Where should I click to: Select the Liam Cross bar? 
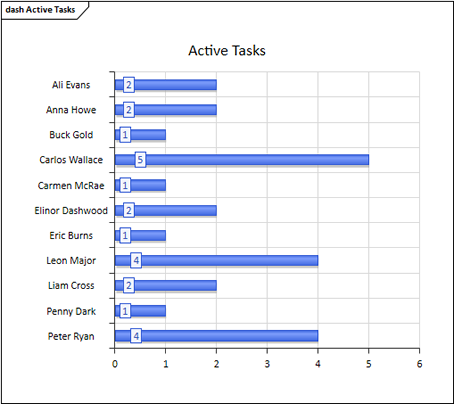(x=166, y=286)
